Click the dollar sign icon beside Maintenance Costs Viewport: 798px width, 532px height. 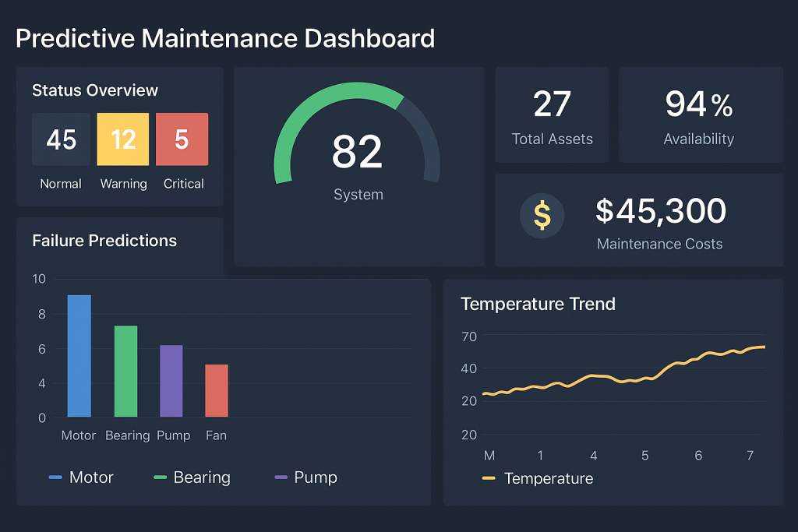tap(542, 217)
